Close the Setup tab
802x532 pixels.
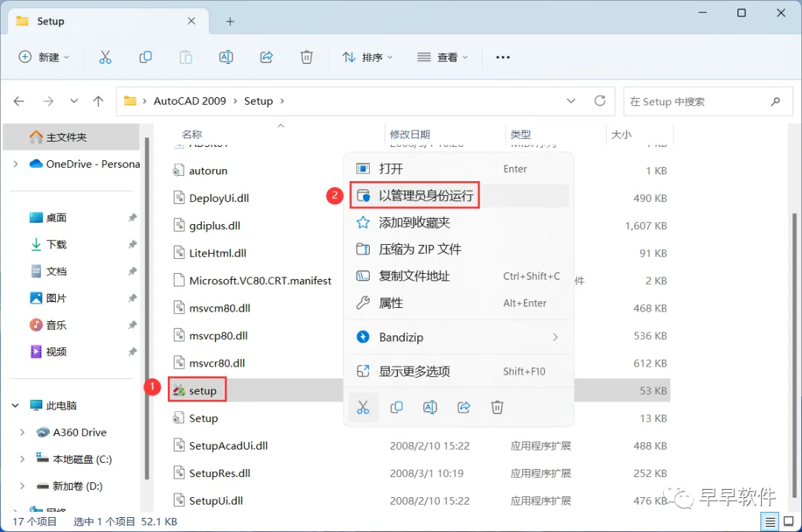[x=192, y=21]
